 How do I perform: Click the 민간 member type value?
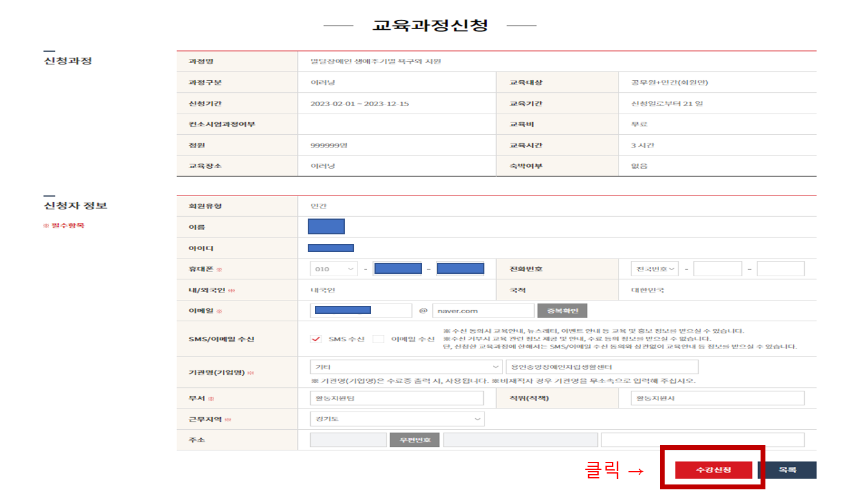(x=319, y=206)
